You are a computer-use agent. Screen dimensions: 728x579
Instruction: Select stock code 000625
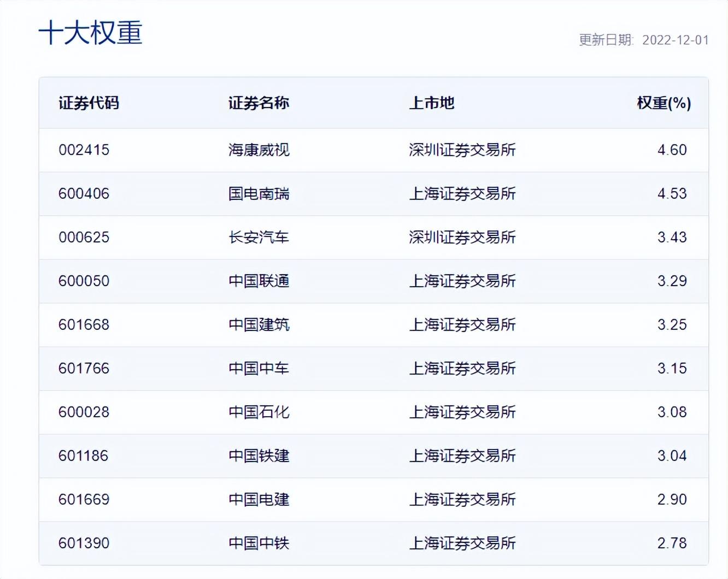(84, 237)
